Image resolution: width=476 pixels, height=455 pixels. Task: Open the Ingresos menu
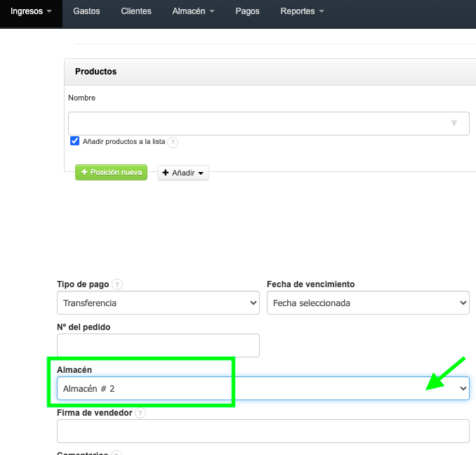tap(31, 12)
